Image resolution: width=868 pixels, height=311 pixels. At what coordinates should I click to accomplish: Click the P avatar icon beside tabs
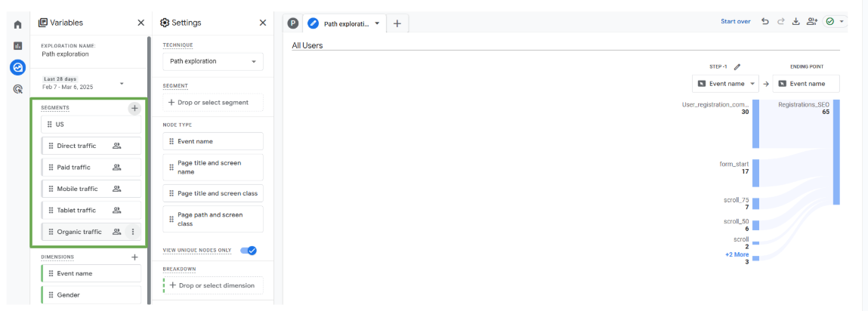(293, 23)
